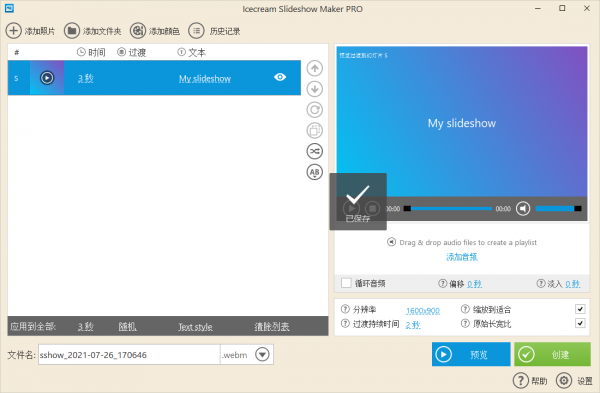
Task: Click the preview area showing My slideshow
Action: coord(462,122)
